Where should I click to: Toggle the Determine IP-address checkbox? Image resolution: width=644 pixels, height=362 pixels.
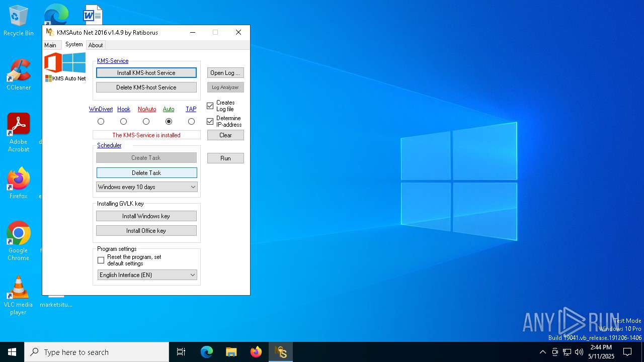[210, 122]
